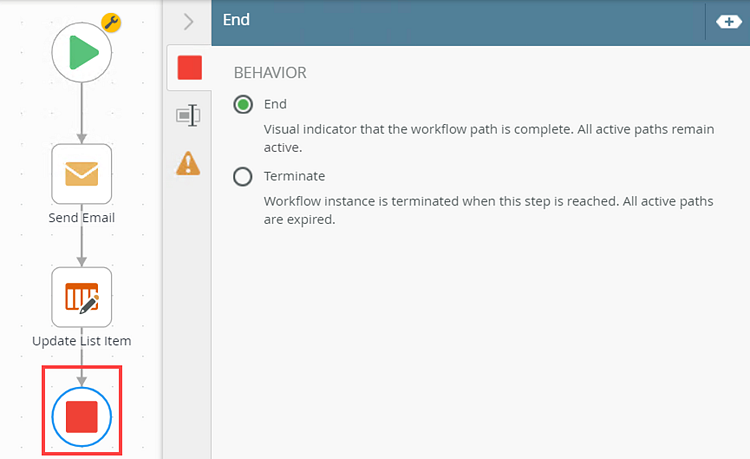Select the Send Email step icon
This screenshot has width=750, height=459.
(x=82, y=174)
